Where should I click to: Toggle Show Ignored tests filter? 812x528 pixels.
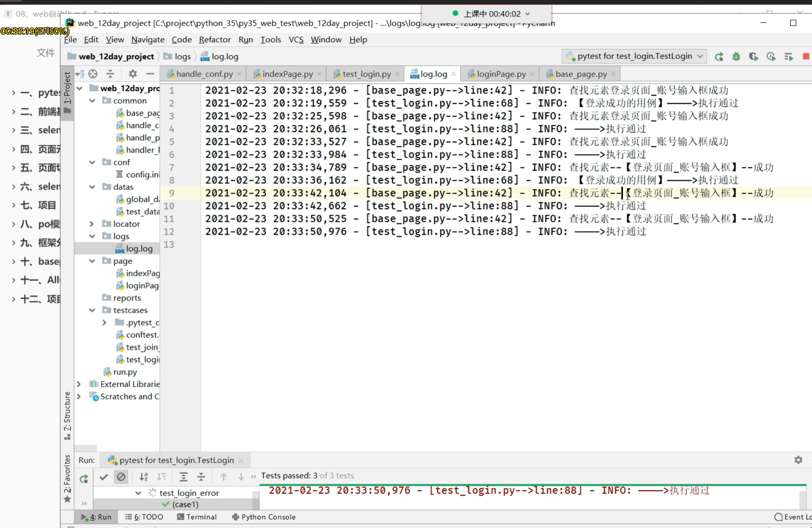pos(121,477)
